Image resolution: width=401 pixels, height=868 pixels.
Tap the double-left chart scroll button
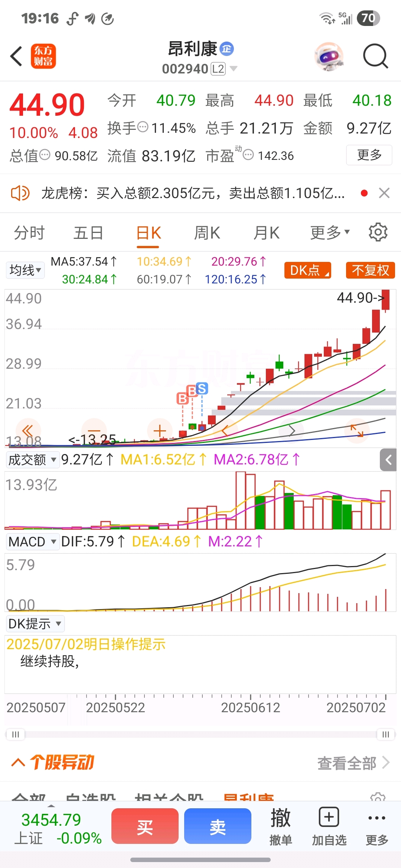[28, 431]
